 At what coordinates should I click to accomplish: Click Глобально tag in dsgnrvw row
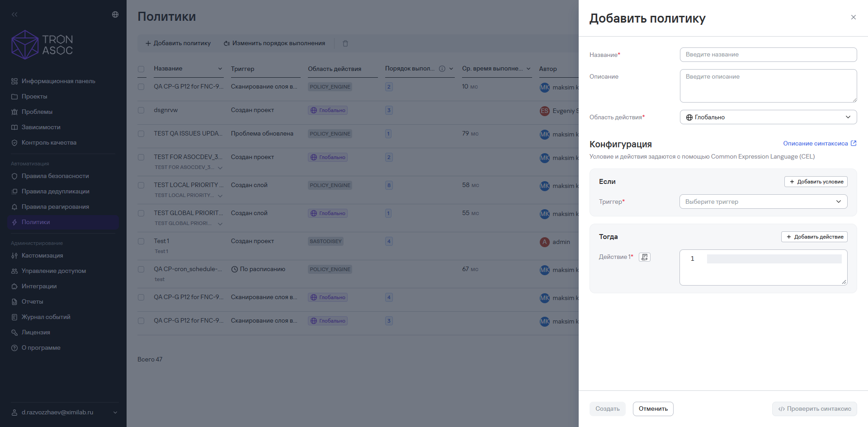[328, 110]
